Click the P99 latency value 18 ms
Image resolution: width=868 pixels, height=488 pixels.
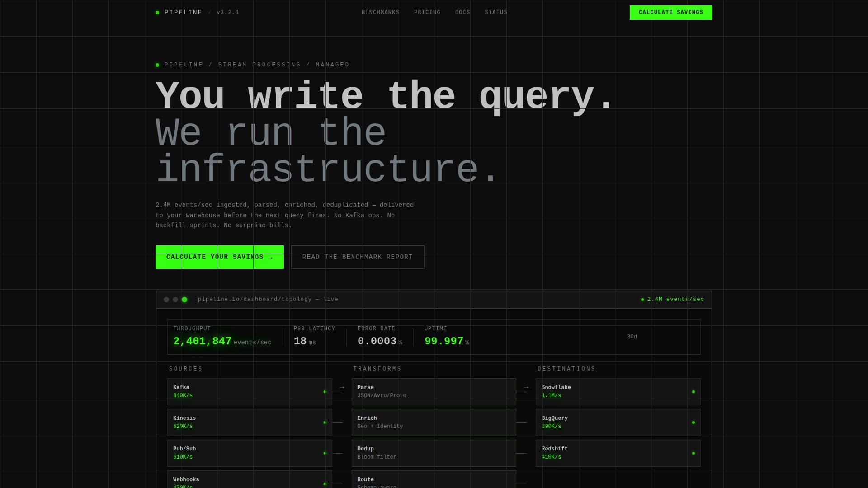click(x=305, y=342)
